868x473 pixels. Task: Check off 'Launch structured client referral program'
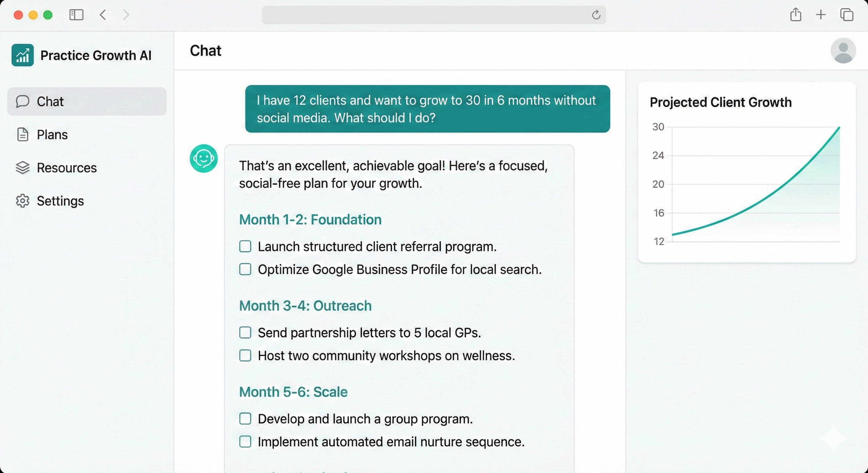pos(245,246)
